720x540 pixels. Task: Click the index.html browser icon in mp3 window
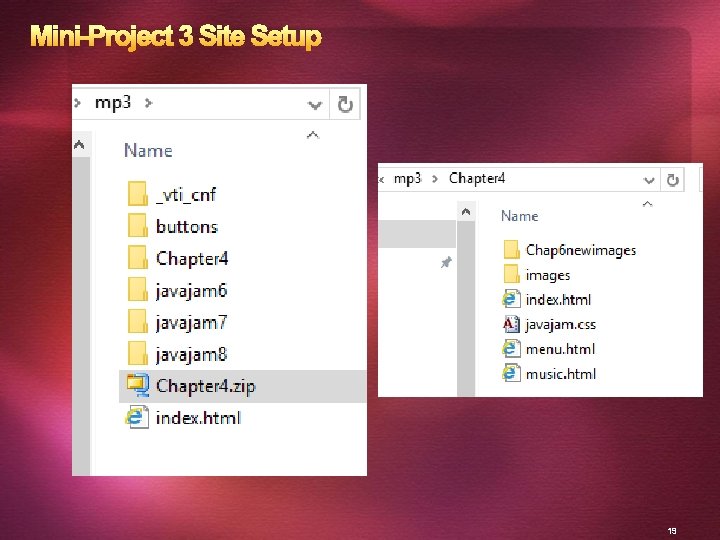pyautogui.click(x=137, y=417)
